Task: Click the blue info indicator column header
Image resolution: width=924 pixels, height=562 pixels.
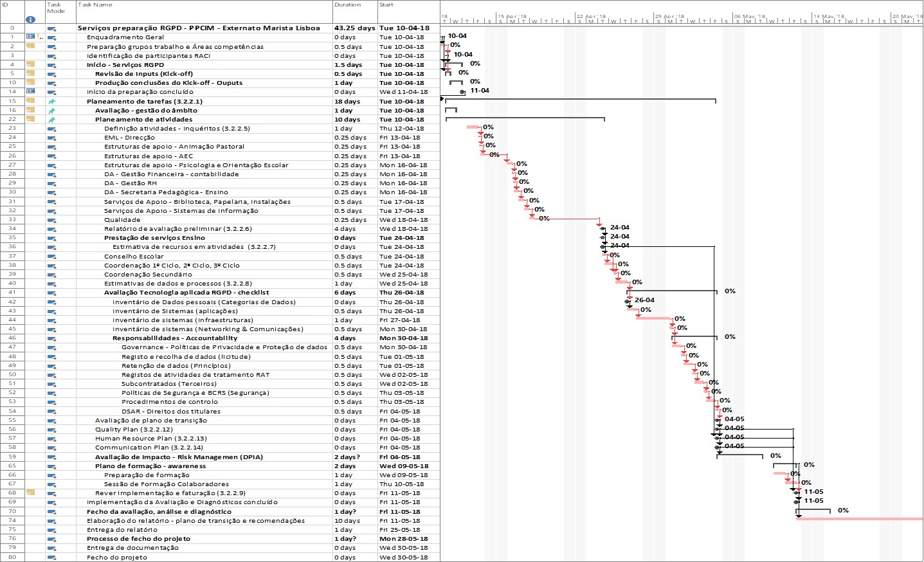Action: click(x=30, y=19)
